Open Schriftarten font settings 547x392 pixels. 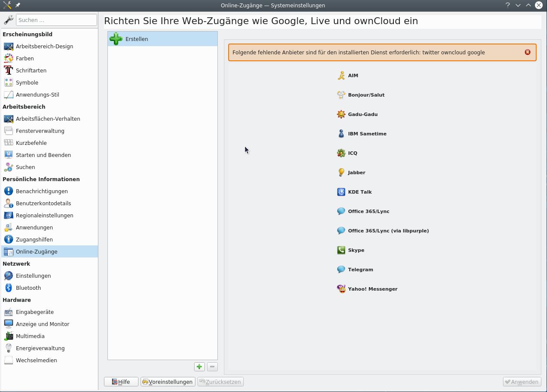[50, 70]
